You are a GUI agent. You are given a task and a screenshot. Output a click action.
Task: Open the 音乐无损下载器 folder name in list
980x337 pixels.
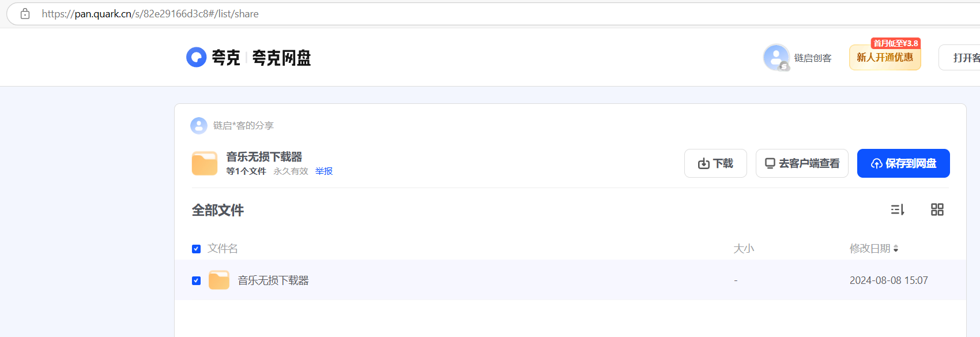coord(273,280)
